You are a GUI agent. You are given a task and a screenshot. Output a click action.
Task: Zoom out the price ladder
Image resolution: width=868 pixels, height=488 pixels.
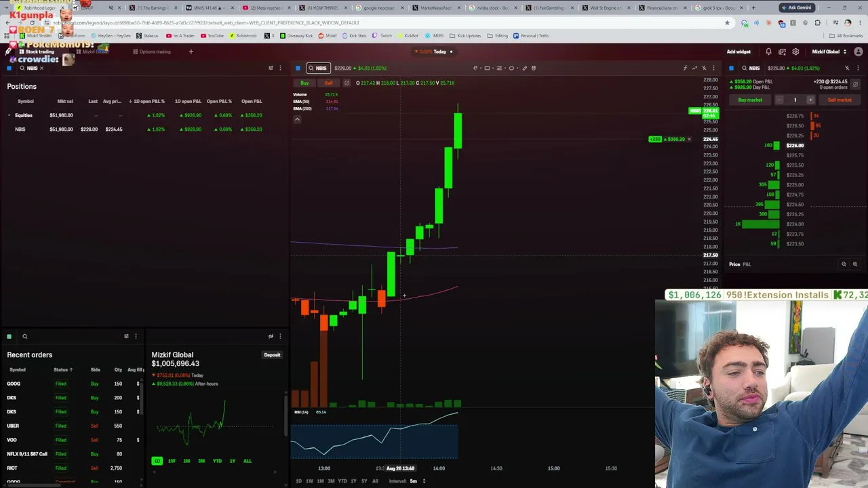(844, 264)
